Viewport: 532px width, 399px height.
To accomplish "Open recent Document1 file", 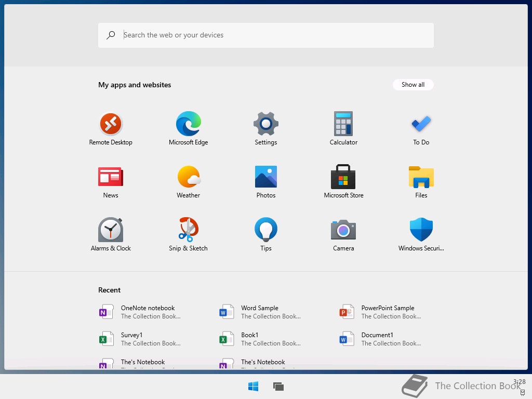I will point(380,339).
